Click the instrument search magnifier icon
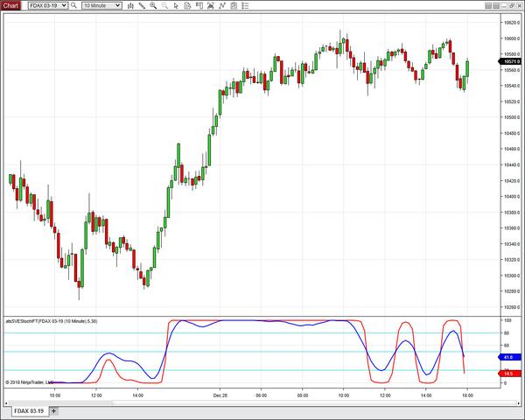The width and height of the screenshot is (525, 420). (x=73, y=5)
